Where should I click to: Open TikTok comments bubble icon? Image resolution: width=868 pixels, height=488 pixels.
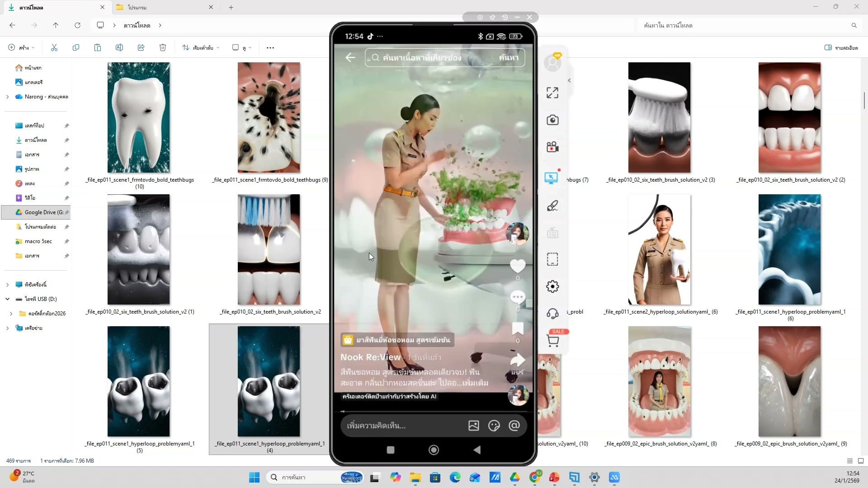coord(518,297)
